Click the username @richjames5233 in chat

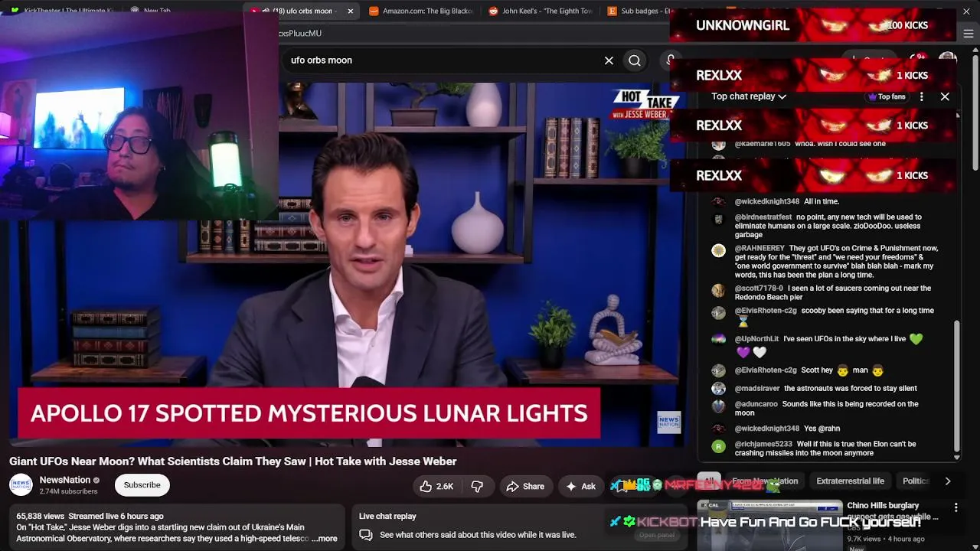coord(763,444)
